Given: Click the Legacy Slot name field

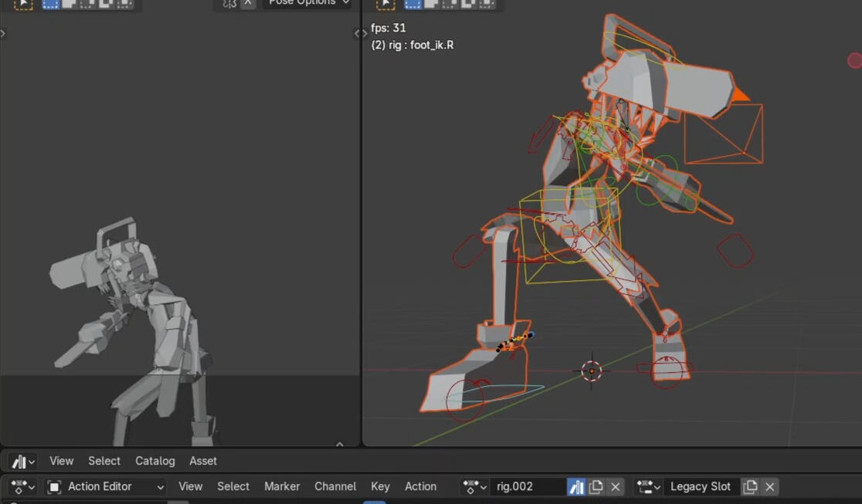Looking at the screenshot, I should (700, 487).
